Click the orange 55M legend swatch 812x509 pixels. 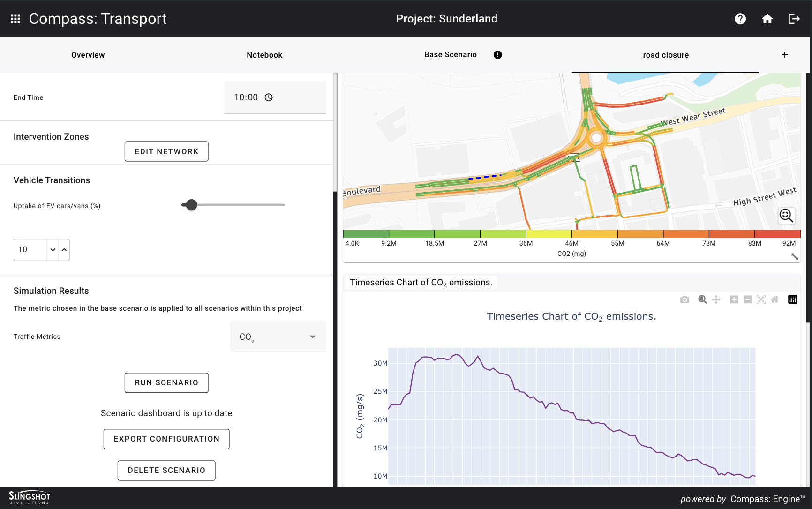[x=640, y=233]
